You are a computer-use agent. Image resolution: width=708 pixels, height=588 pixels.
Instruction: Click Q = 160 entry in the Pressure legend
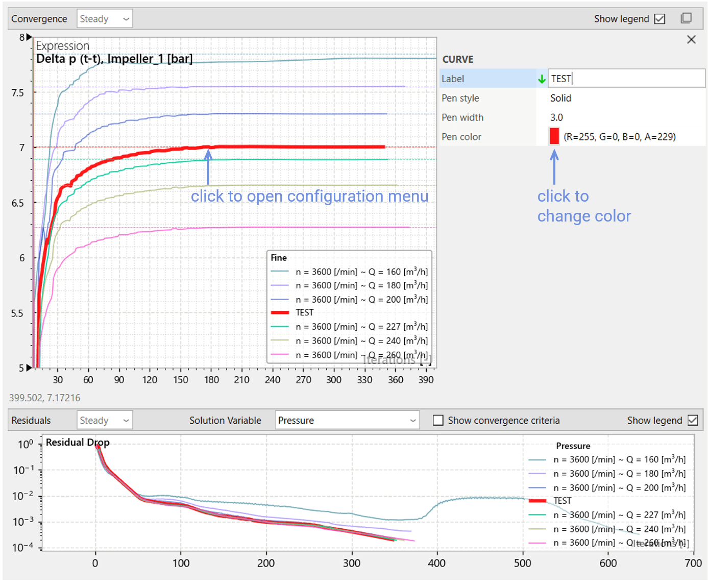click(607, 459)
